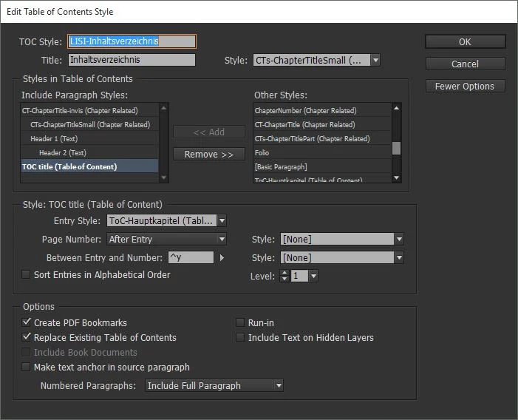Image resolution: width=518 pixels, height=420 pixels.
Task: Increase the Level stepper value
Action: coord(284,273)
